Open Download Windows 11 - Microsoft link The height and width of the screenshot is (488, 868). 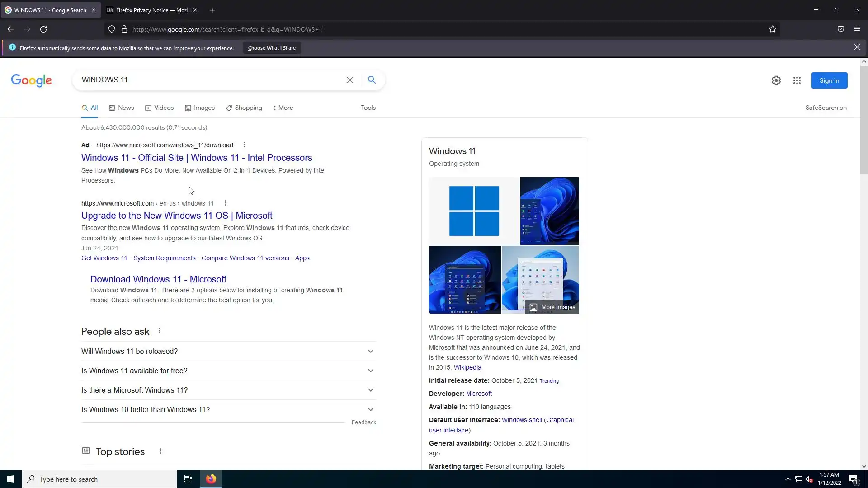coord(158,279)
